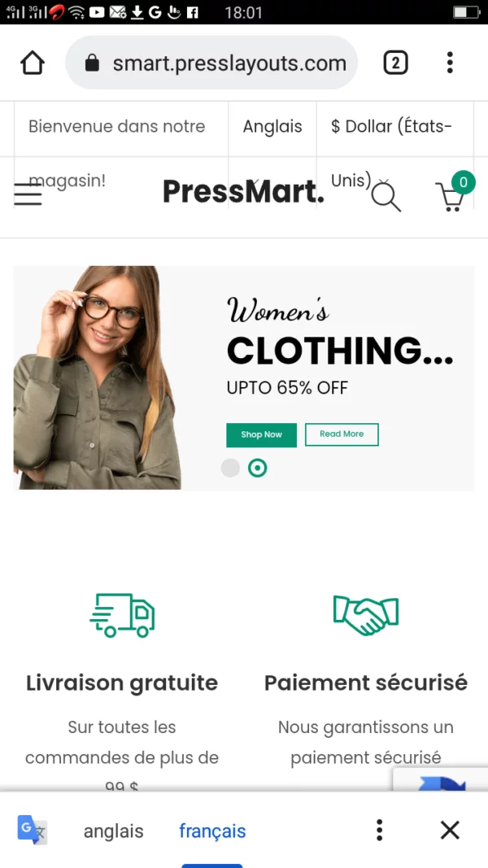Expand the Anglais language selector
The image size is (488, 868).
coord(272,127)
